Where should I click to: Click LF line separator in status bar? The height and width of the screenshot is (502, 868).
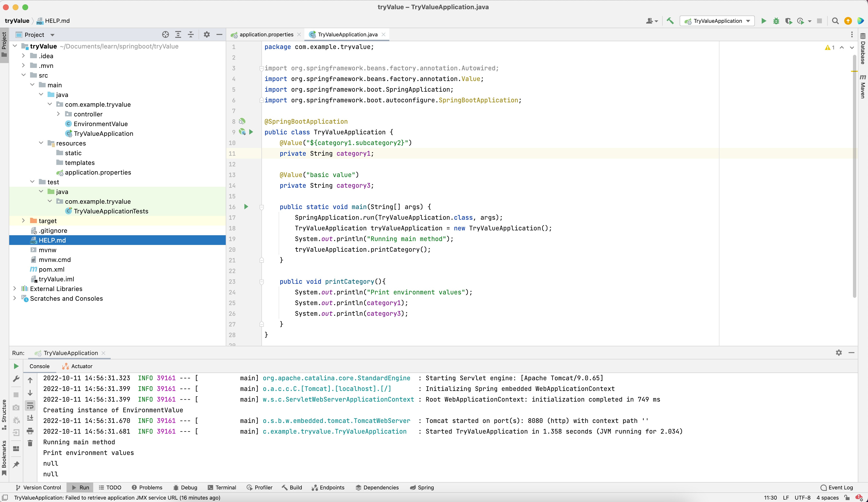pyautogui.click(x=786, y=498)
